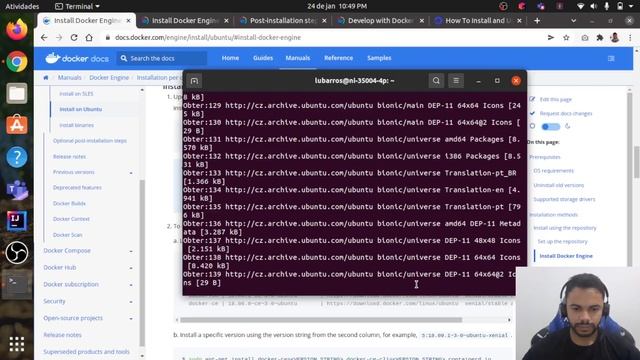The width and height of the screenshot is (640, 360).
Task: Open a new terminal tab button
Action: 194,81
